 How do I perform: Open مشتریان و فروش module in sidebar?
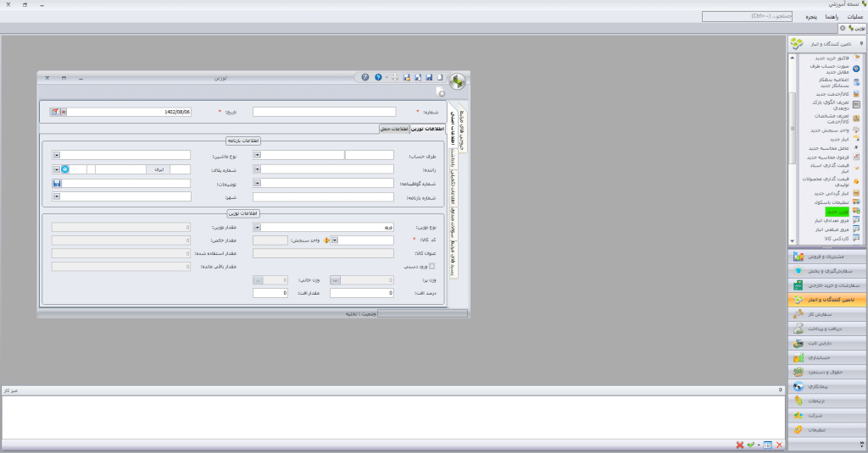[x=827, y=257]
